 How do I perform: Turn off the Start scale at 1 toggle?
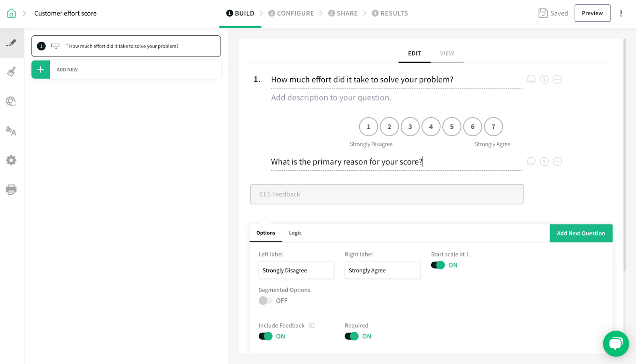(438, 265)
